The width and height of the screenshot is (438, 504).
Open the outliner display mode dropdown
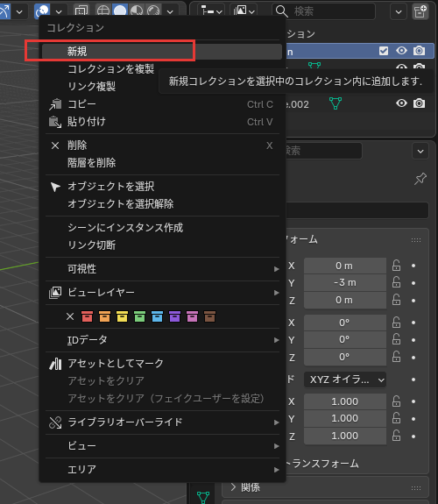click(244, 11)
